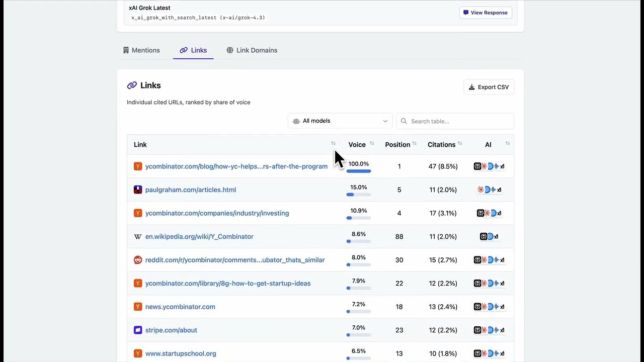The height and width of the screenshot is (362, 644).
Task: Click the x_ai_grok_with_search_latest model ID
Action: 198,18
